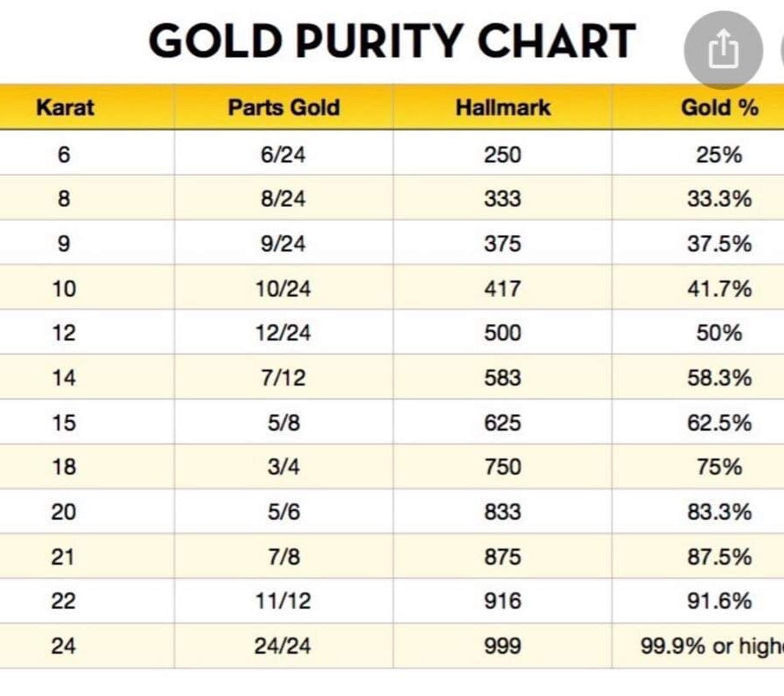Click the 5/8 parts gold cell

284,423
